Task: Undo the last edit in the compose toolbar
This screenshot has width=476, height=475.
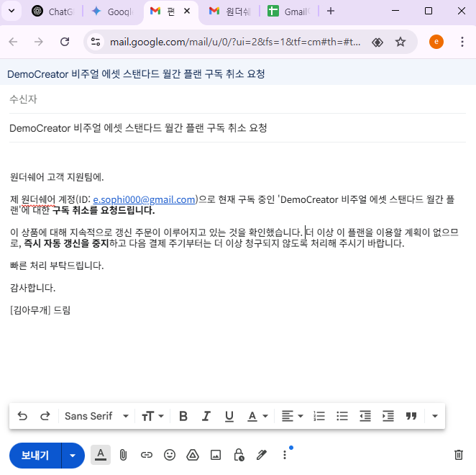Action: [22, 416]
